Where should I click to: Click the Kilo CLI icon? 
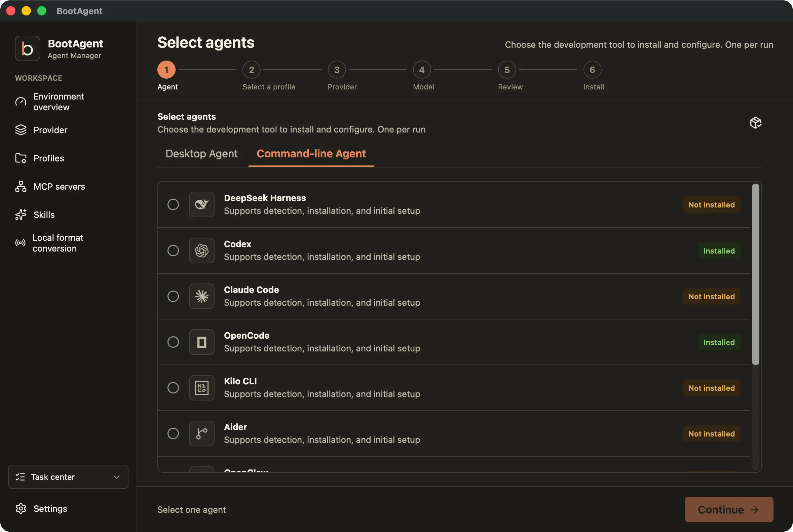(x=201, y=388)
